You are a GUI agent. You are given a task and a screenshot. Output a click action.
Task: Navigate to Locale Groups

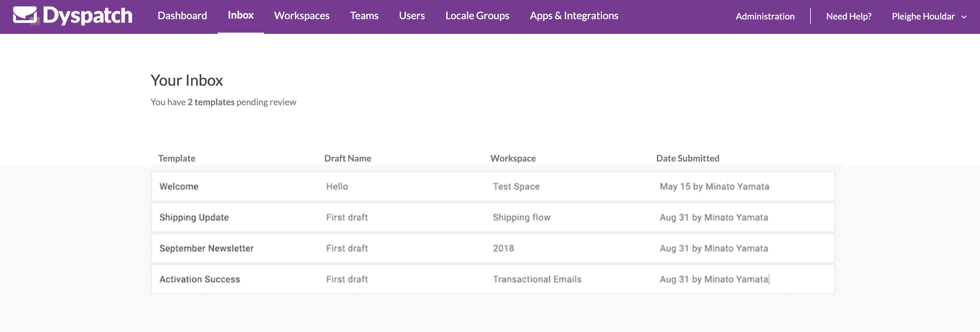click(478, 16)
